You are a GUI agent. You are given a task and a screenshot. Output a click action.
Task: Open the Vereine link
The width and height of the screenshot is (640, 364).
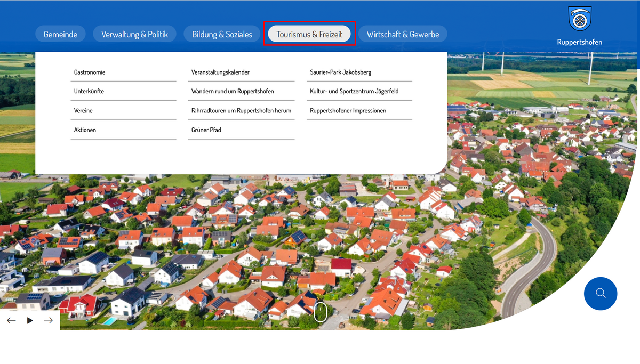(x=123, y=110)
